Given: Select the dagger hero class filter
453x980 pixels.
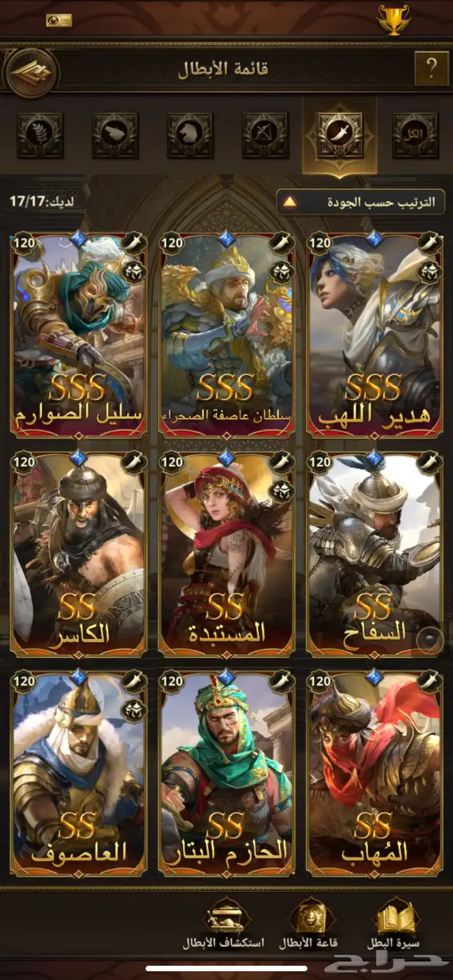Looking at the screenshot, I should [x=340, y=135].
